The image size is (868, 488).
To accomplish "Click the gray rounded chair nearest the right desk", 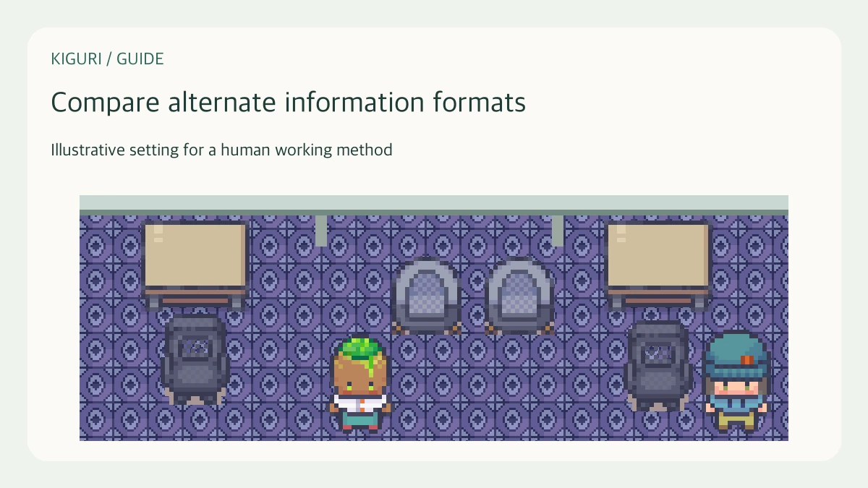I will pyautogui.click(x=520, y=296).
